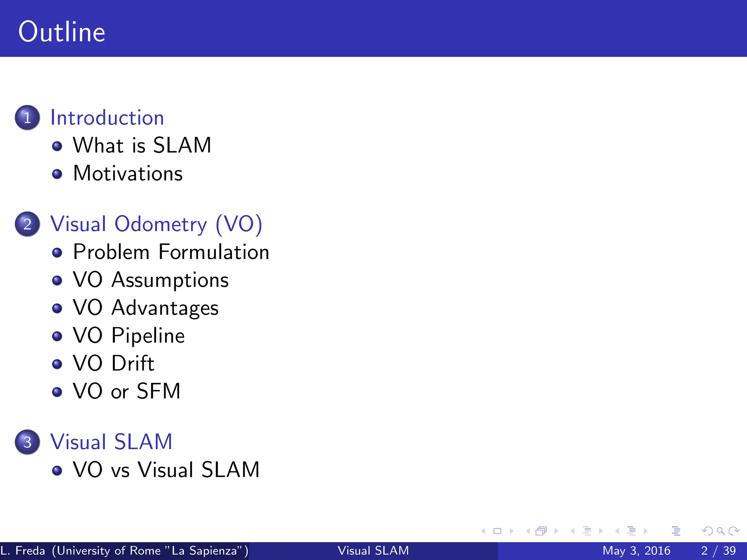Click the previous subsection arrow icon
The image size is (747, 560).
tap(573, 531)
